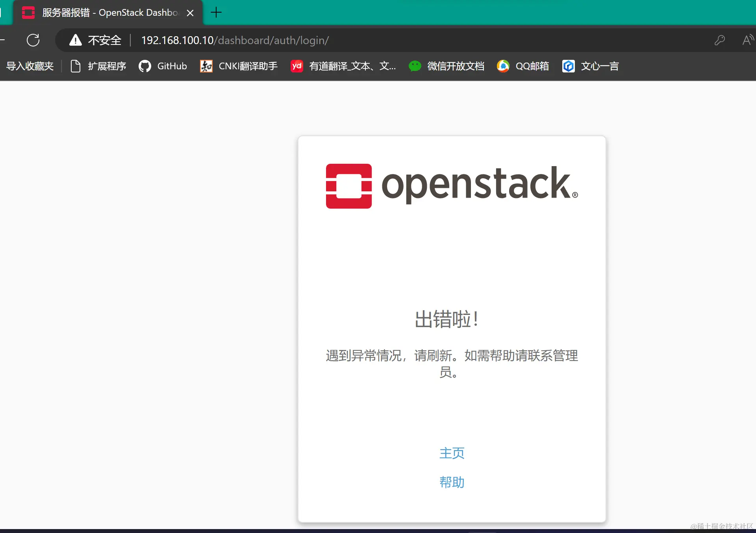Open the QQ邮箱 bookmark
The width and height of the screenshot is (756, 533).
pos(523,66)
